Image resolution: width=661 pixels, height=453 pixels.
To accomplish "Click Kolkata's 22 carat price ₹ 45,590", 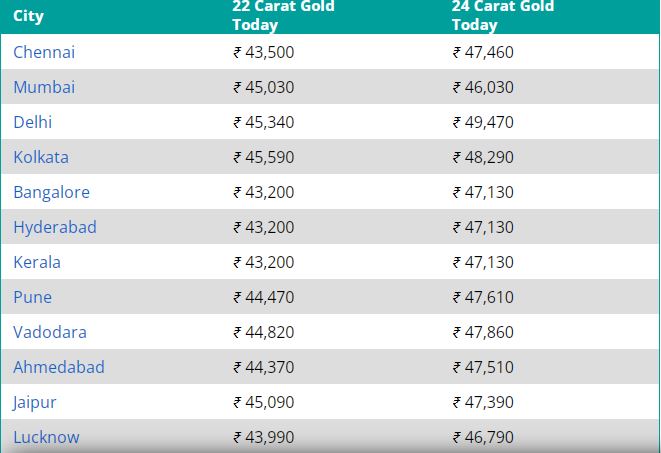I will tap(263, 157).
